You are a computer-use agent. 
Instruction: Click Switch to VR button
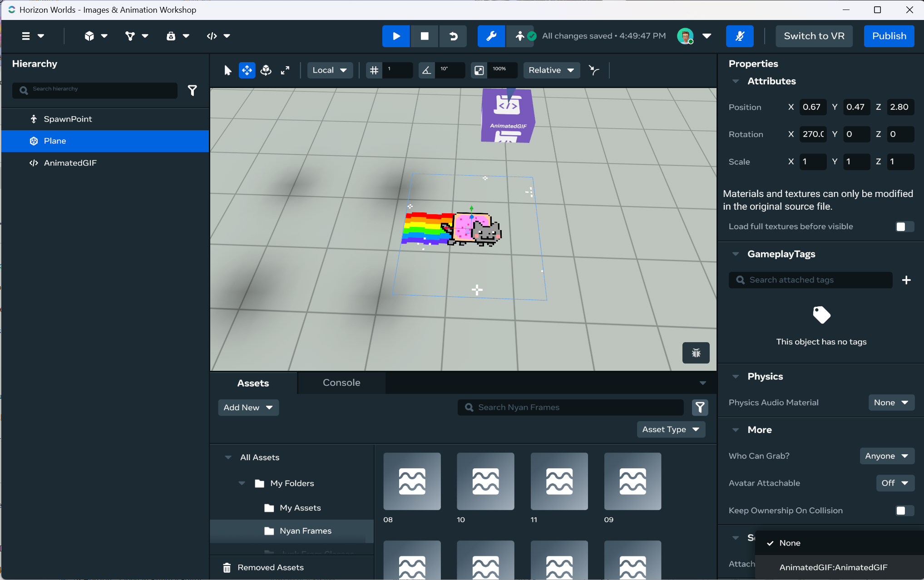click(814, 36)
